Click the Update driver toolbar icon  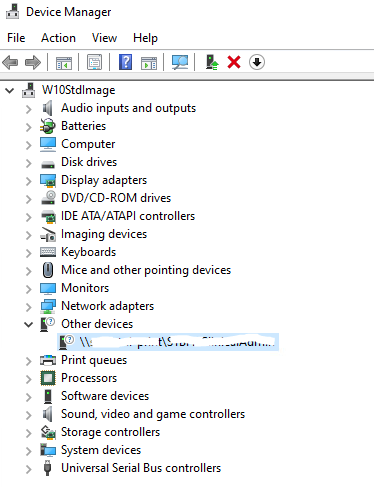[x=212, y=62]
